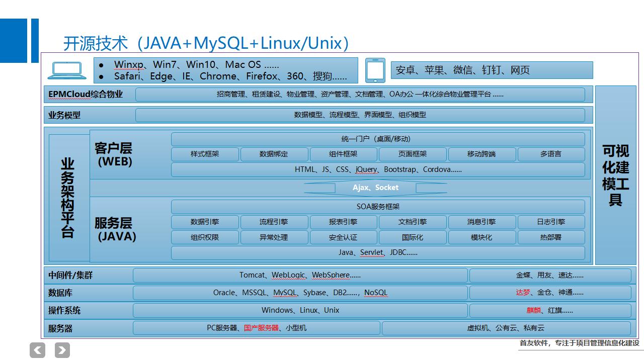
Task: Click the Oracle、MSSQL、MySQL database box
Action: pyautogui.click(x=300, y=293)
